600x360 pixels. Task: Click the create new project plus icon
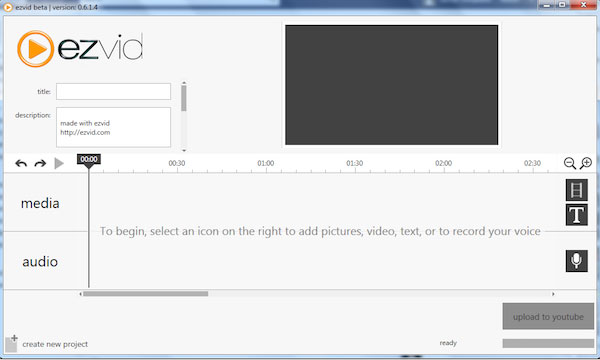pos(11,343)
